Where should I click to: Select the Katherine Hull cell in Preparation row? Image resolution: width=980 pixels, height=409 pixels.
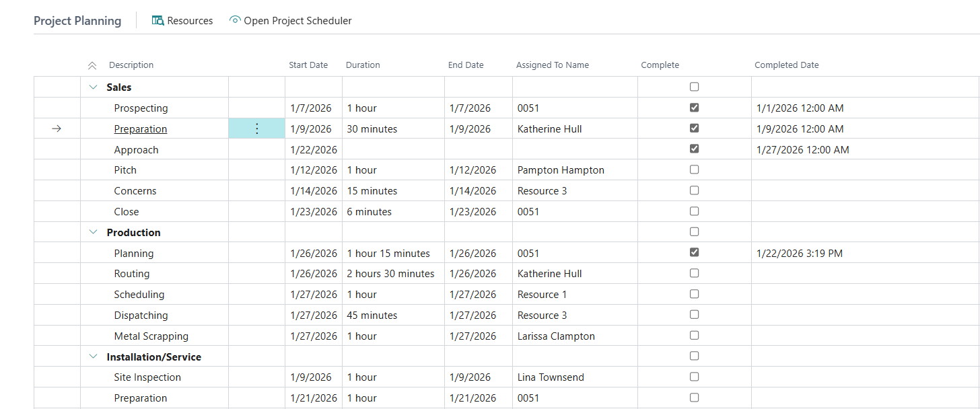coord(549,129)
